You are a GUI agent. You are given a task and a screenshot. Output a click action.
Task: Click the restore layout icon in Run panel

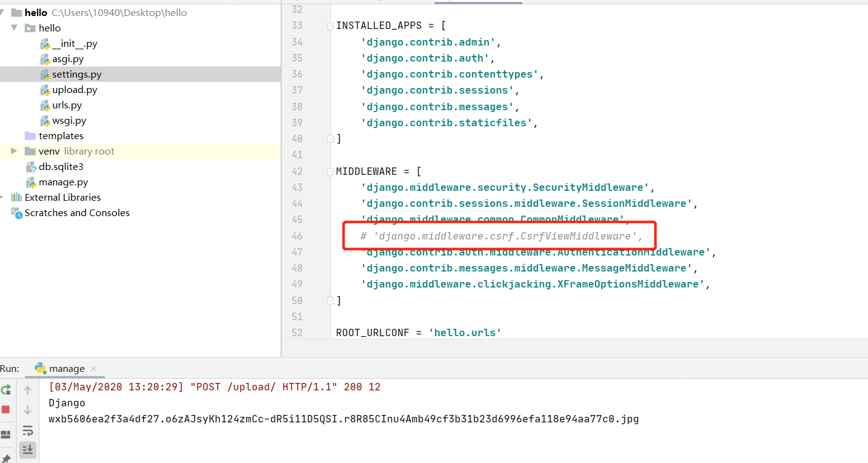pos(6,435)
